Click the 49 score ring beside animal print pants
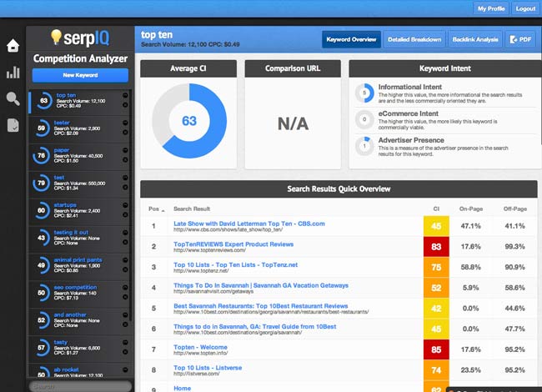This screenshot has height=392, width=542. click(x=41, y=265)
